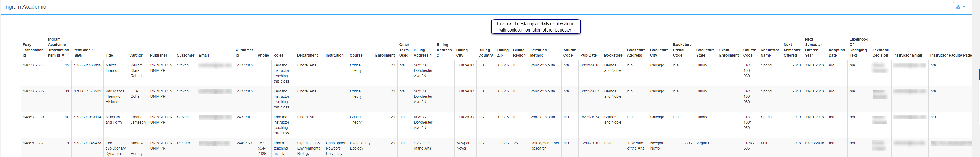This screenshot has height=157, width=980.
Task: Click the Email column header
Action: 203,55
